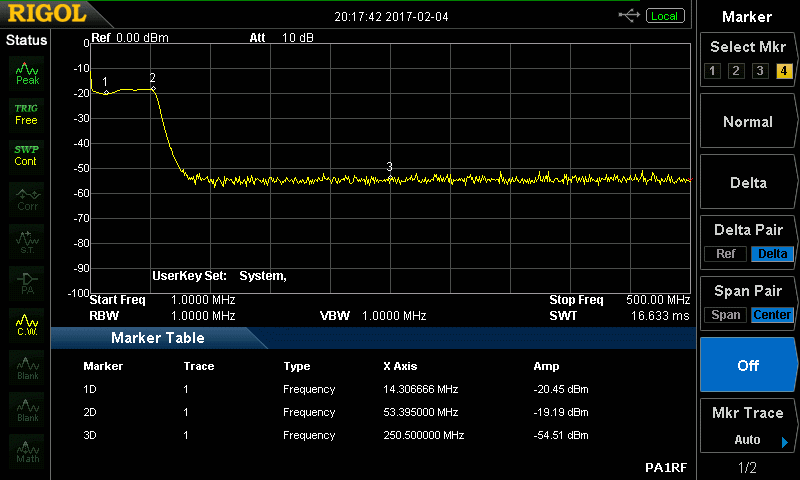The image size is (800, 480).
Task: Click the Local mode indicator
Action: (664, 16)
